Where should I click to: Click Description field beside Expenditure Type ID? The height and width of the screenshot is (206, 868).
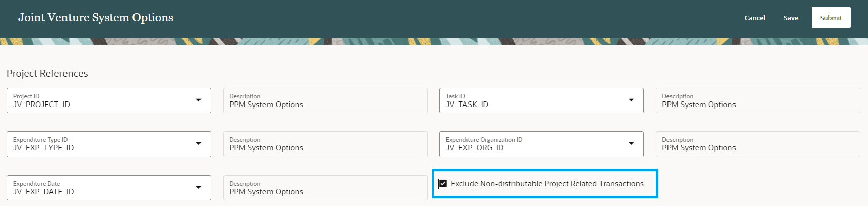click(x=325, y=144)
